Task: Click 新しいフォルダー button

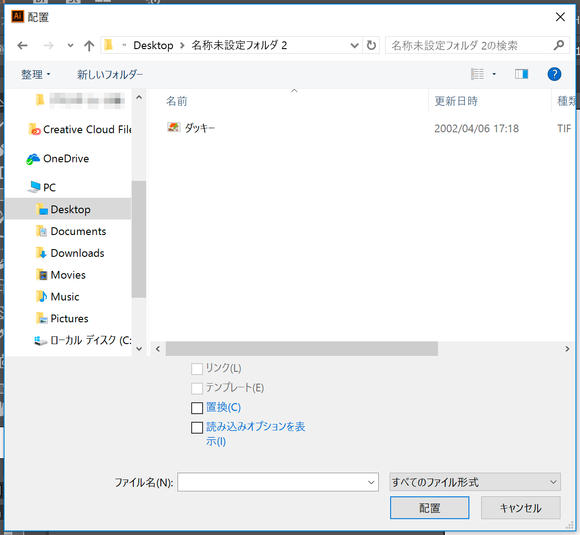Action: tap(110, 74)
